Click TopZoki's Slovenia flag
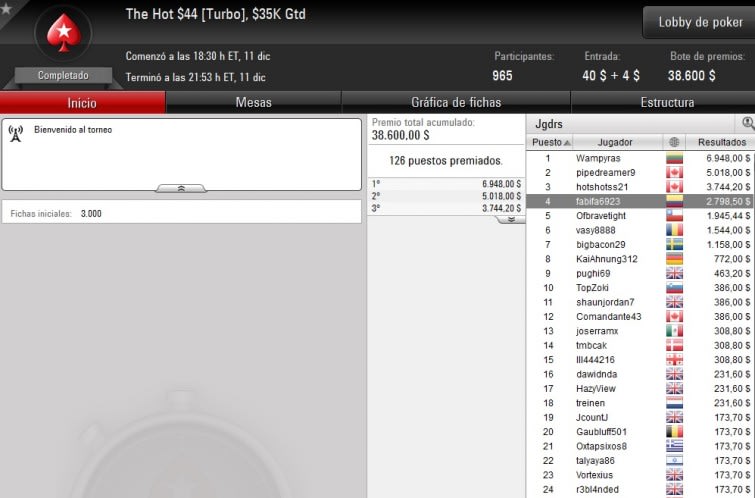Screen dimensions: 755x498 click(675, 288)
